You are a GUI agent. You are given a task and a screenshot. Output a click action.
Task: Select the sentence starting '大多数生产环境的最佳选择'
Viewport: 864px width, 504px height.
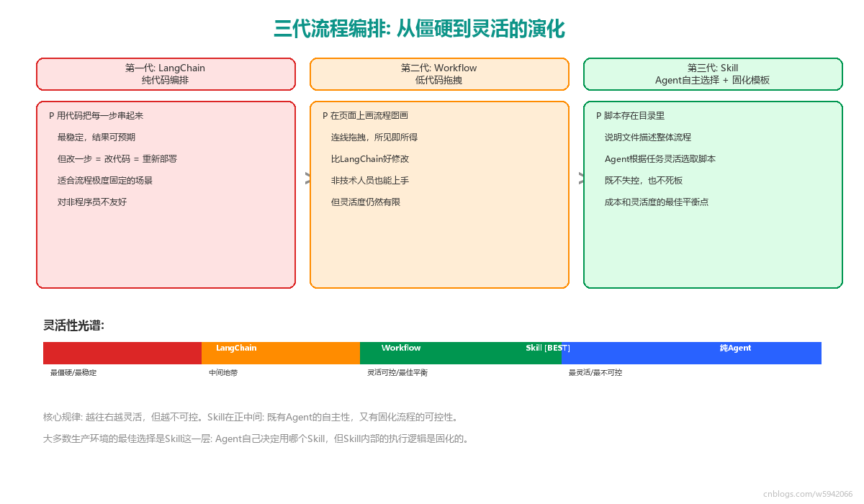(x=257, y=438)
